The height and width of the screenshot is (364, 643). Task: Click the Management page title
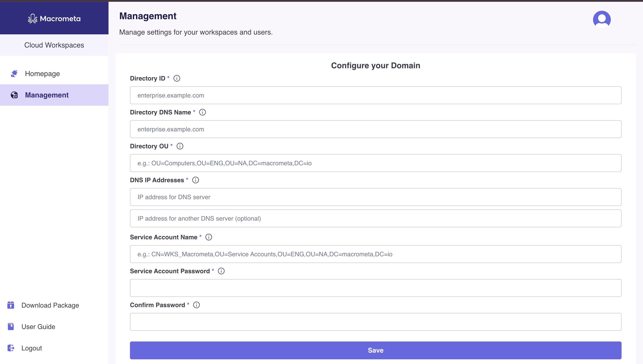pyautogui.click(x=148, y=16)
